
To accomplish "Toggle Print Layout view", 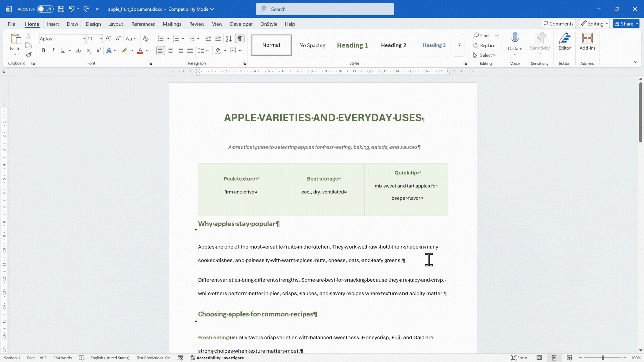I will click(554, 358).
